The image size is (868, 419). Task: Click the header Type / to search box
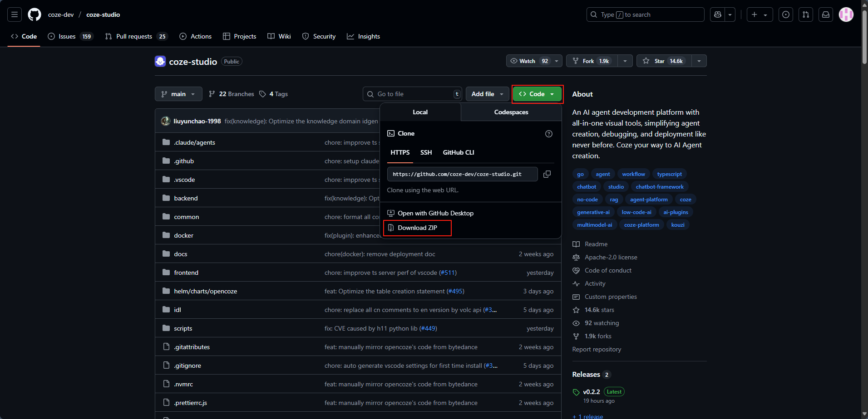click(645, 15)
